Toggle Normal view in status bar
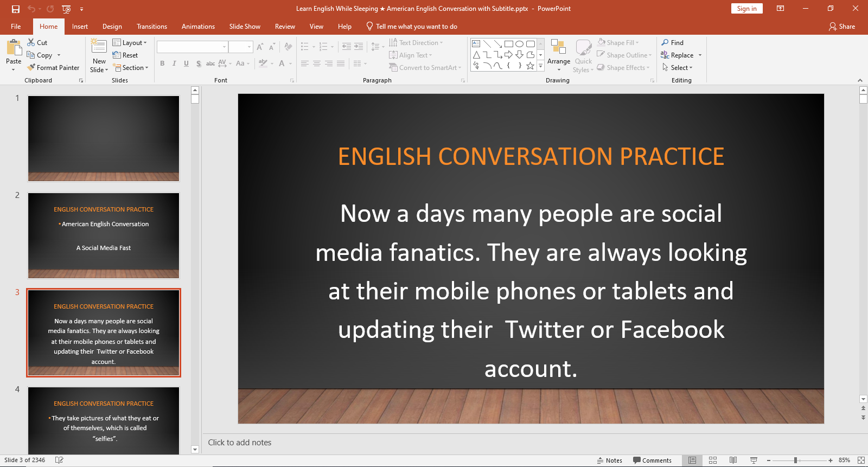 (692, 460)
